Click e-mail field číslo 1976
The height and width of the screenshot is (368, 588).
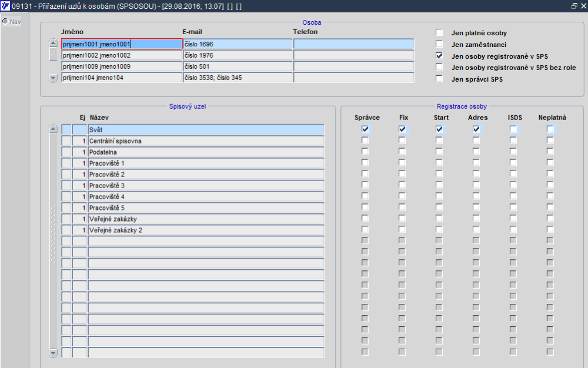coord(238,55)
